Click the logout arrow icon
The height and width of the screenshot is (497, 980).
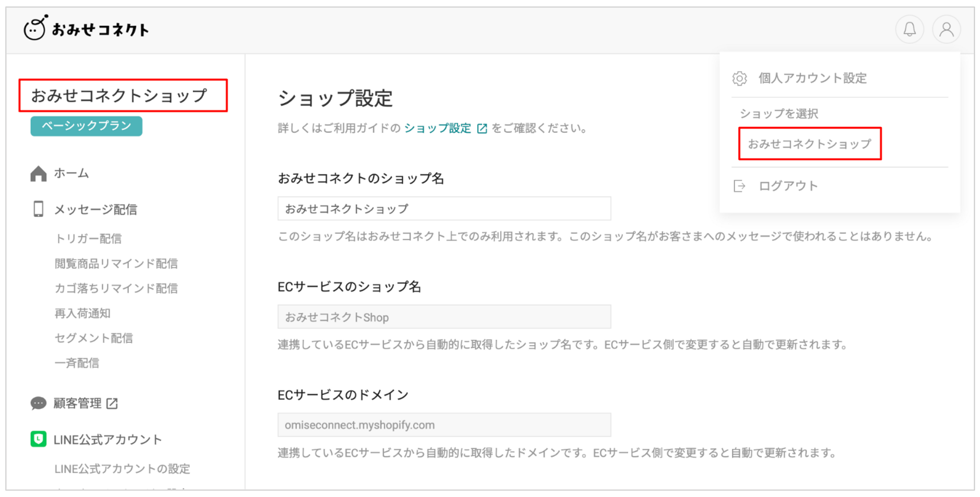739,186
